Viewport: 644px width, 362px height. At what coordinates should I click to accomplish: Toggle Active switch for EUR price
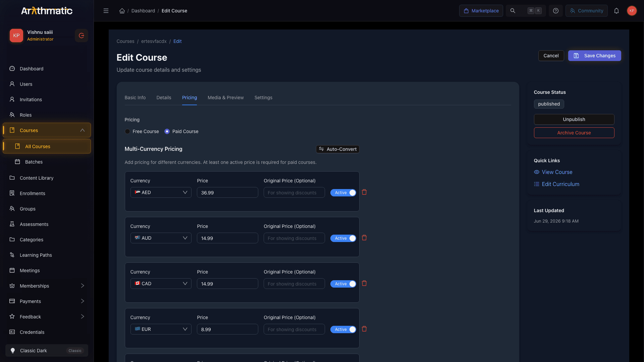coord(343,329)
